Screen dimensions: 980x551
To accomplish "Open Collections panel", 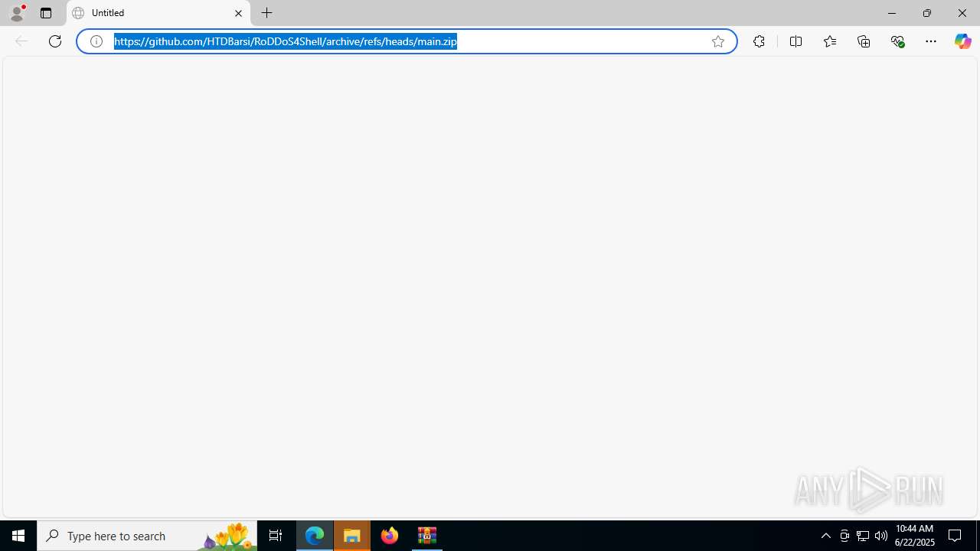I will point(864,41).
